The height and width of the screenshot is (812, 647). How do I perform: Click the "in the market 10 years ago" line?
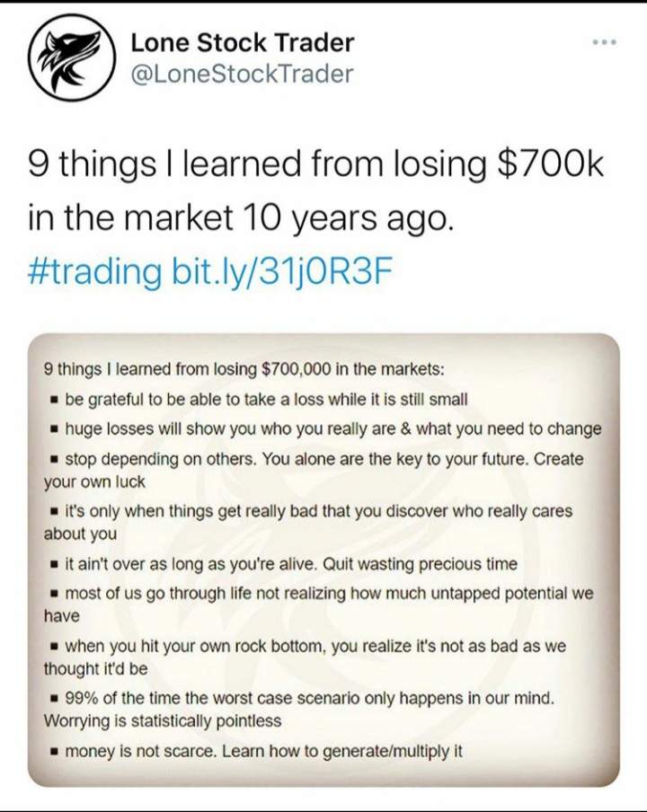click(238, 217)
